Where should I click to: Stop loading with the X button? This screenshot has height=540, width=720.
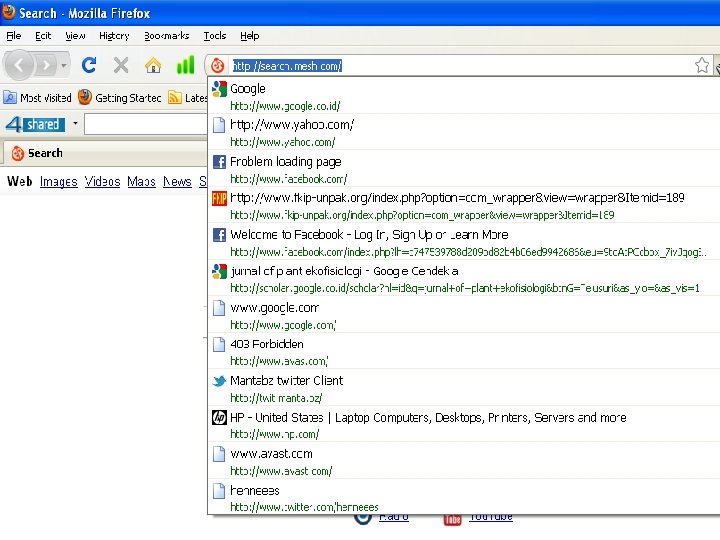pyautogui.click(x=121, y=65)
